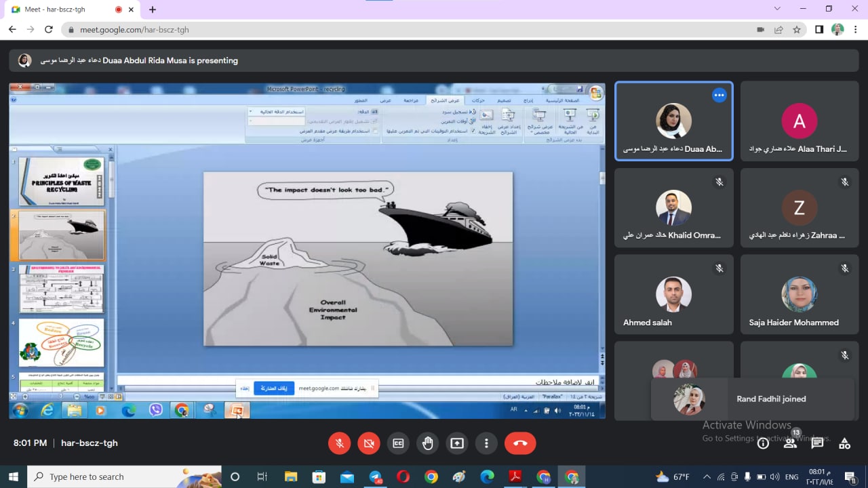Open the chat with everyone panel
This screenshot has height=488, width=868.
click(x=817, y=443)
